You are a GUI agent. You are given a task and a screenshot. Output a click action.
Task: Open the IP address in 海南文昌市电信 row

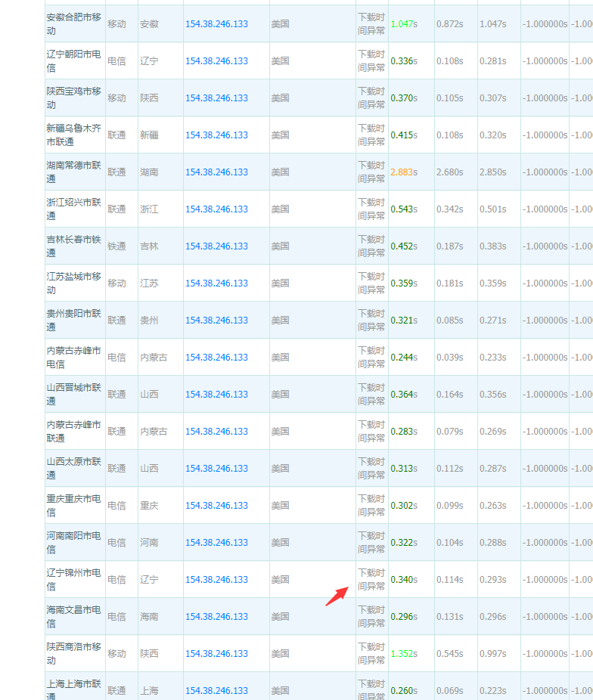[x=216, y=617]
